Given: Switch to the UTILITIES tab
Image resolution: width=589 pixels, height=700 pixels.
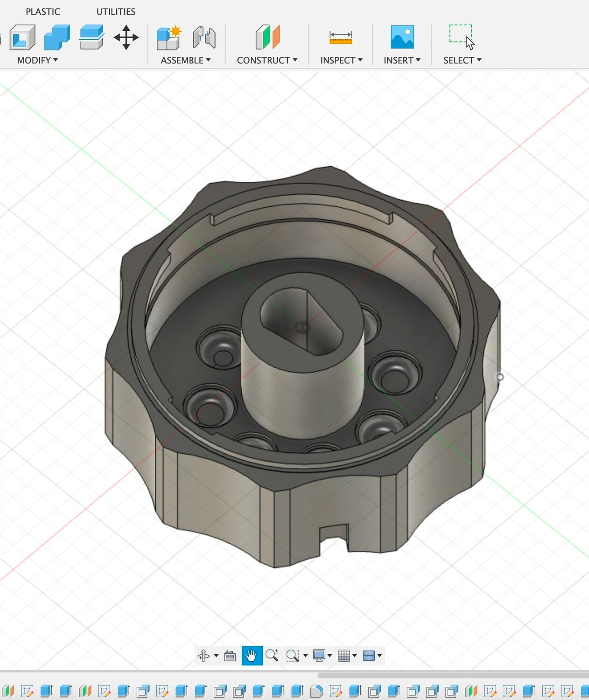Looking at the screenshot, I should (x=116, y=12).
